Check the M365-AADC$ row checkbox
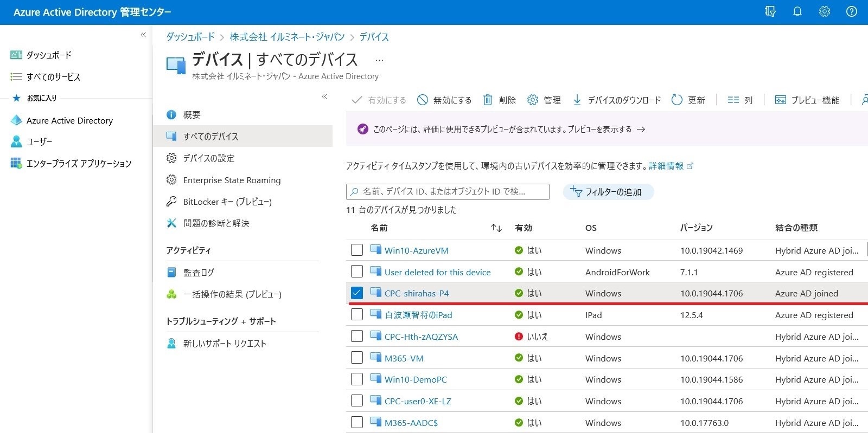868x433 pixels. tap(356, 422)
